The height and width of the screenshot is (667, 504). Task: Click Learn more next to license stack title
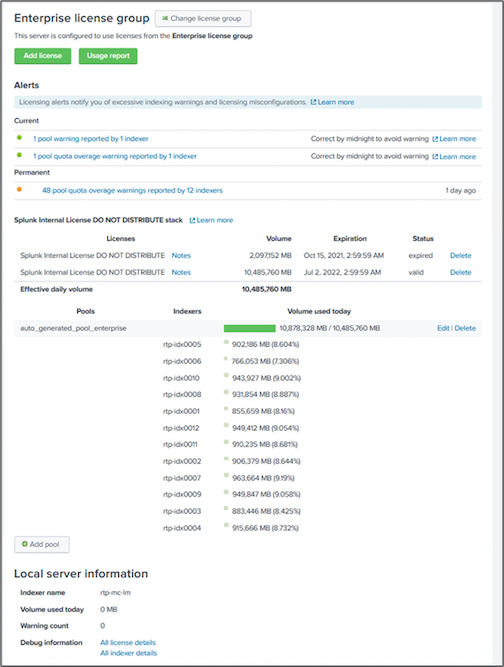211,220
